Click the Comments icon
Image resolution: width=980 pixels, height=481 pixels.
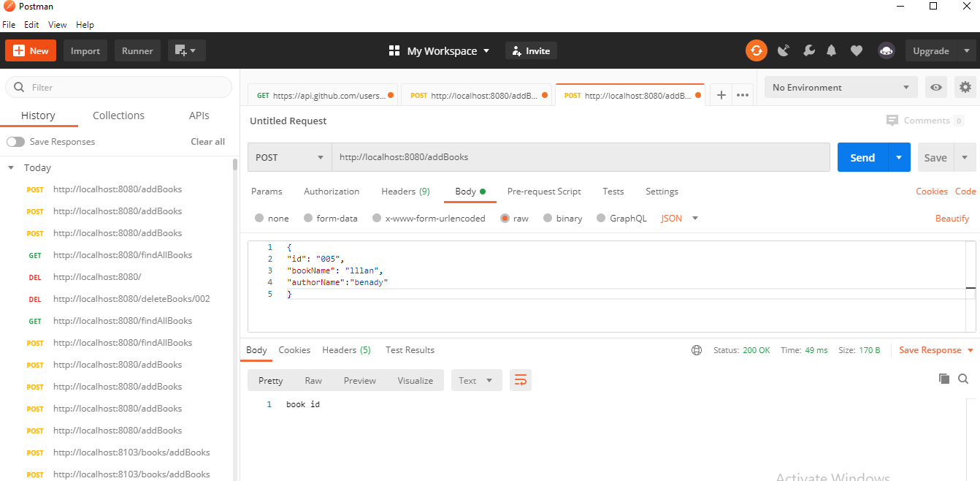click(892, 121)
